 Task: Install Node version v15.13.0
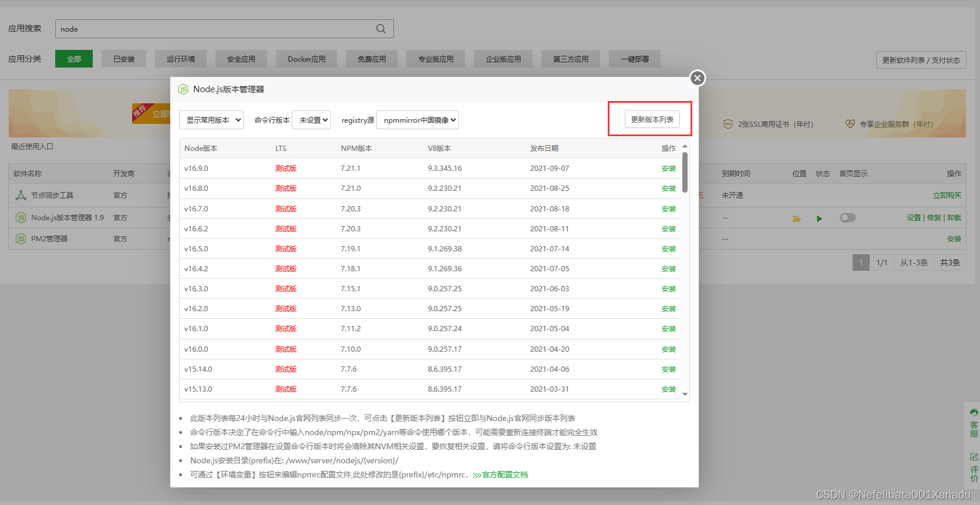[668, 389]
